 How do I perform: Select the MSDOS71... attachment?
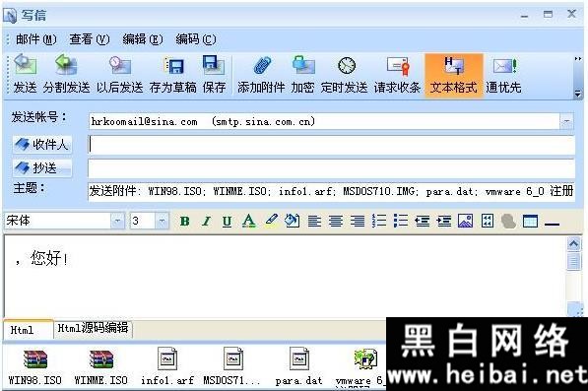pyautogui.click(x=231, y=366)
